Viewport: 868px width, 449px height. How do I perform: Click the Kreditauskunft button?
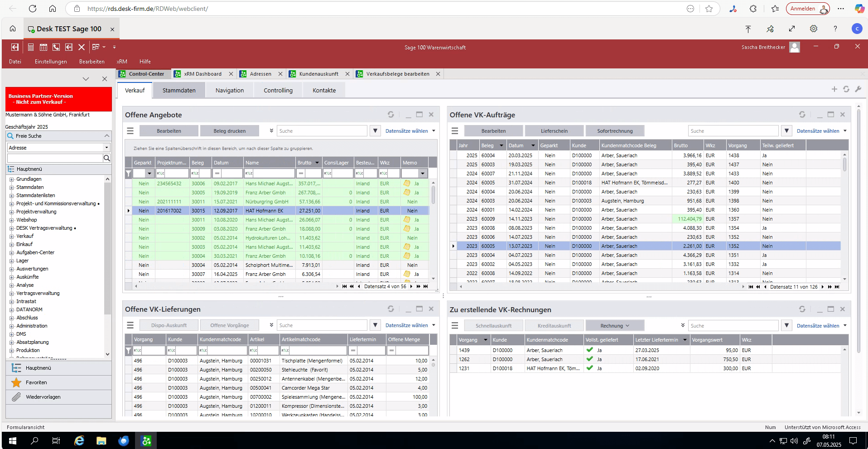tap(554, 326)
